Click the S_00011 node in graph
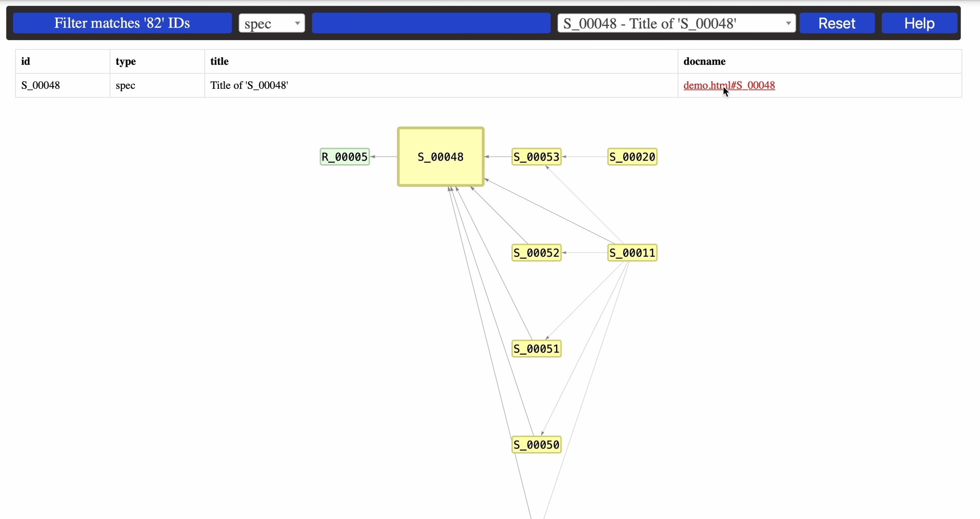The height and width of the screenshot is (519, 980). coord(632,253)
